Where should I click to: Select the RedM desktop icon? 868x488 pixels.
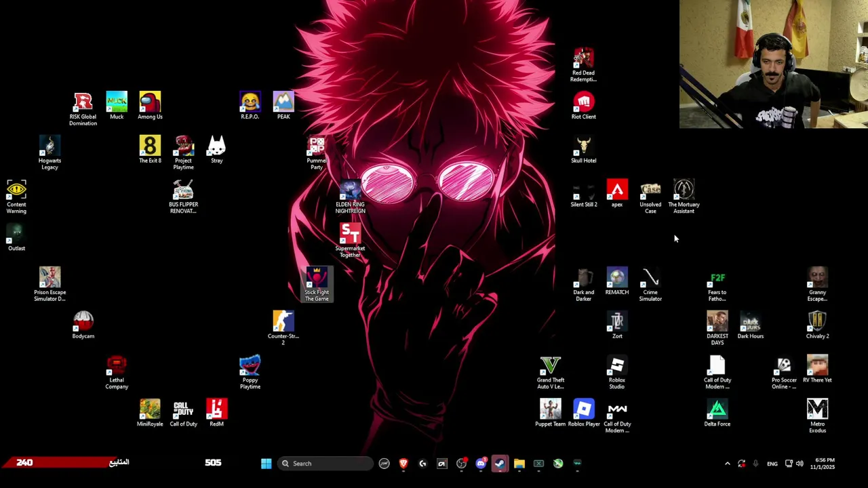pos(216,413)
